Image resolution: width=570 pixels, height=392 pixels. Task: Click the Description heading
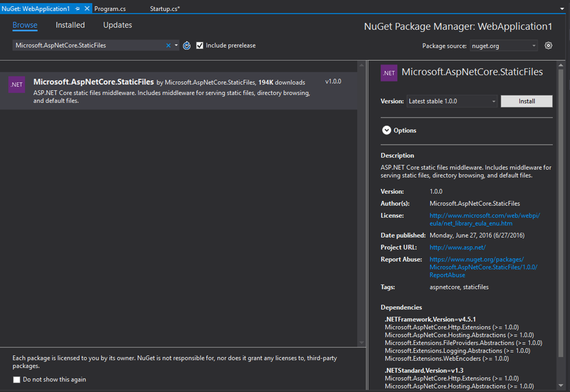pos(397,155)
